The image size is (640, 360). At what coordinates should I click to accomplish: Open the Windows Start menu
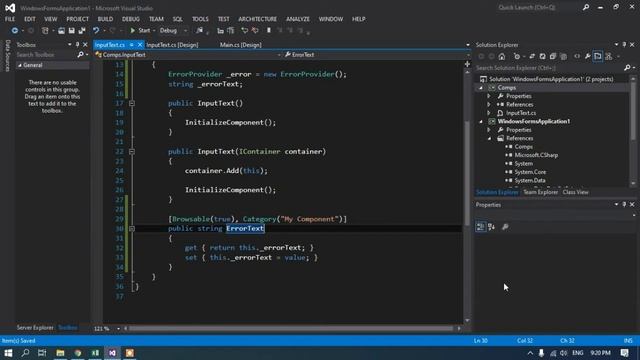pos(8,353)
